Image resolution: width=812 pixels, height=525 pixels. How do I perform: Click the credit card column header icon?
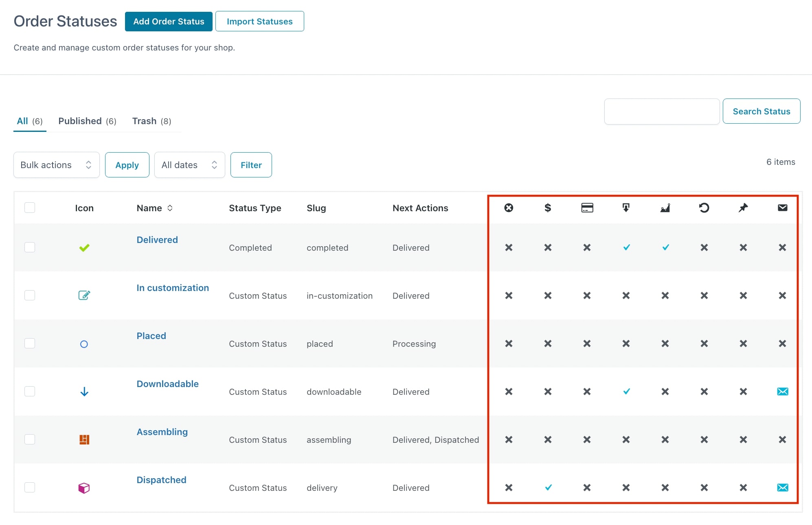[587, 208]
